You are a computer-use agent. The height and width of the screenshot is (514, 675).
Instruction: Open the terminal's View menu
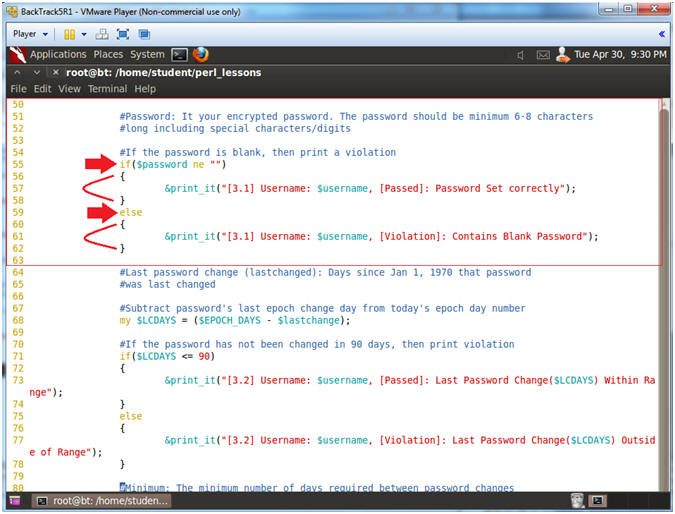pyautogui.click(x=69, y=89)
